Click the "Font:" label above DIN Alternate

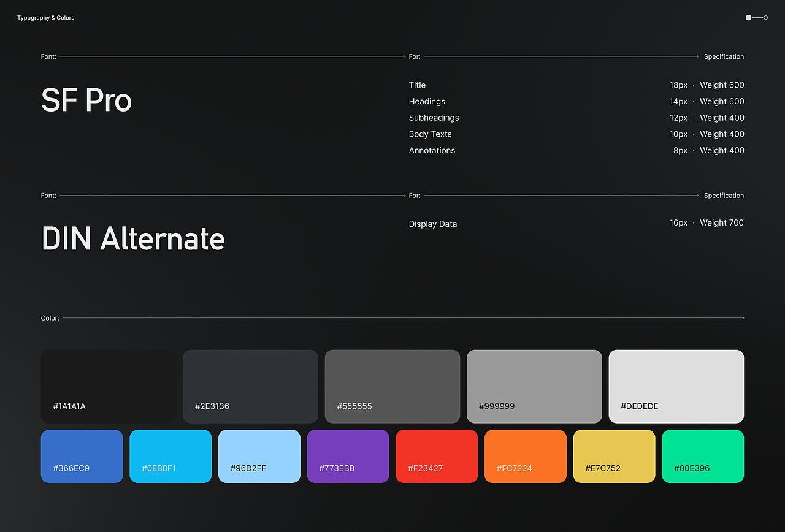pos(48,196)
